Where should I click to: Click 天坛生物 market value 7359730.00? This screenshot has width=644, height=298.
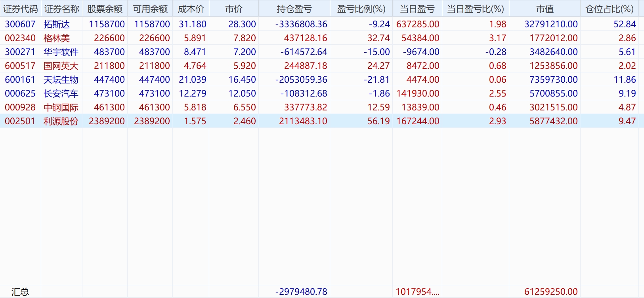pos(554,80)
